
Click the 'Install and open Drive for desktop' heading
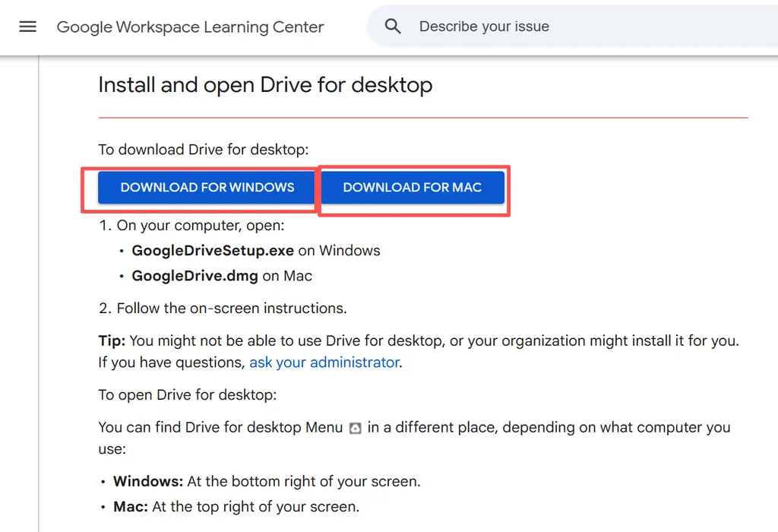[x=265, y=84]
